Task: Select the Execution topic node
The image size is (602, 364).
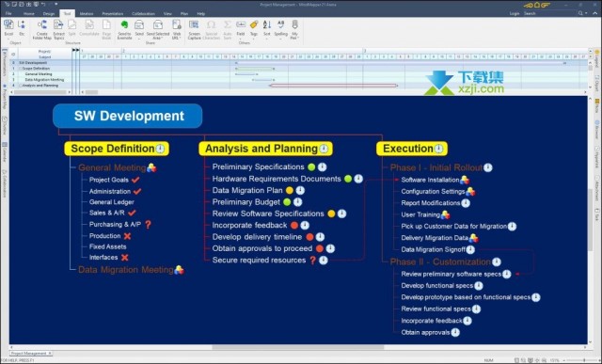Action: [412, 149]
